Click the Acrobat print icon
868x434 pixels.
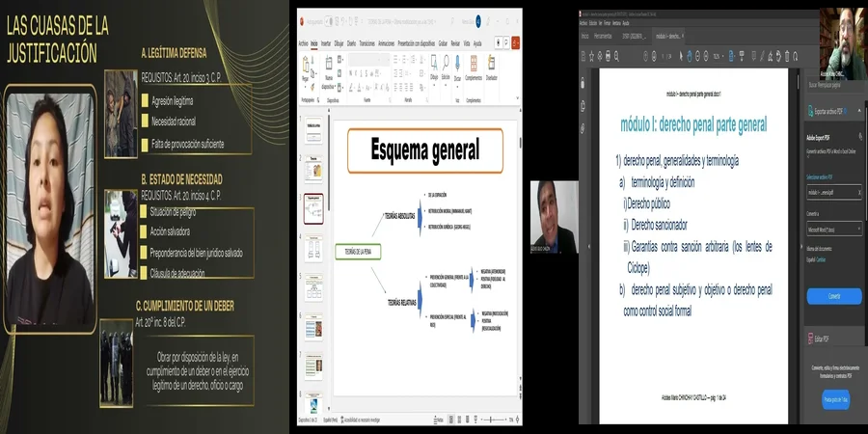pyautogui.click(x=608, y=56)
